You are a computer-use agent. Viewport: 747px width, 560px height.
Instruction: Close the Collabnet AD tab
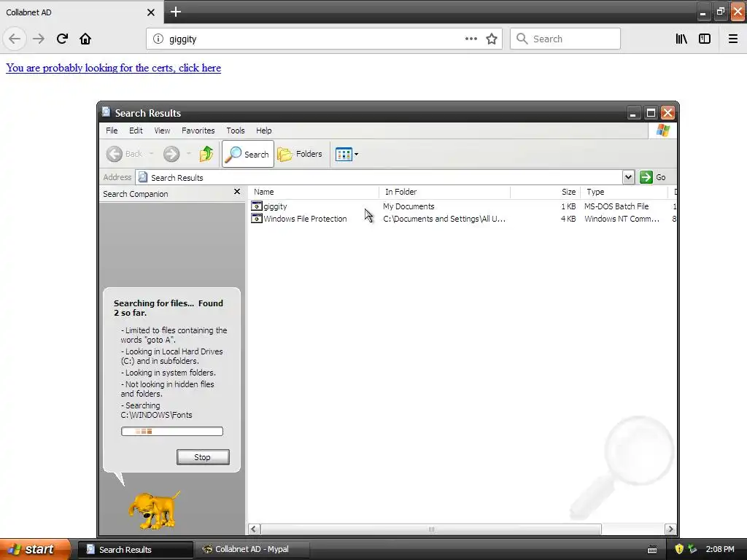click(x=150, y=12)
